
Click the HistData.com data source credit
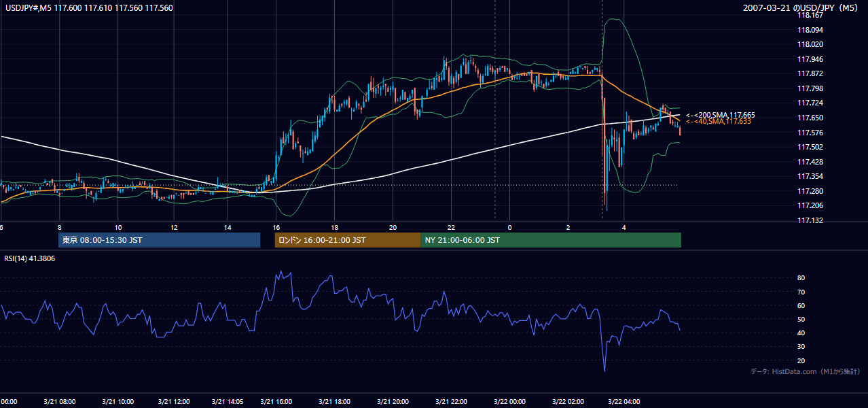coord(806,371)
